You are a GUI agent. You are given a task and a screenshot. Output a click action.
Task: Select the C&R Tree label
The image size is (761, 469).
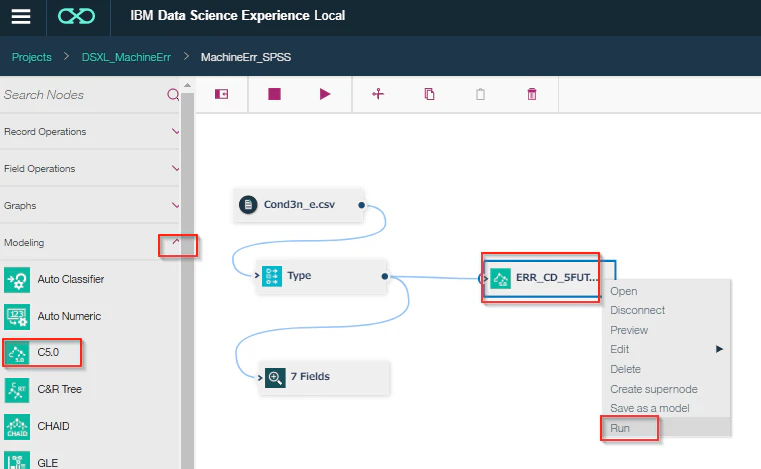pos(60,389)
